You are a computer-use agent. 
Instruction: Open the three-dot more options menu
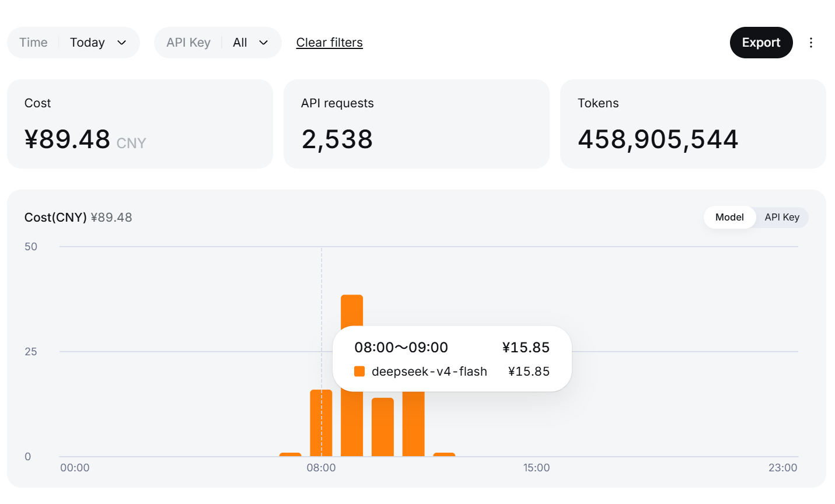[810, 43]
